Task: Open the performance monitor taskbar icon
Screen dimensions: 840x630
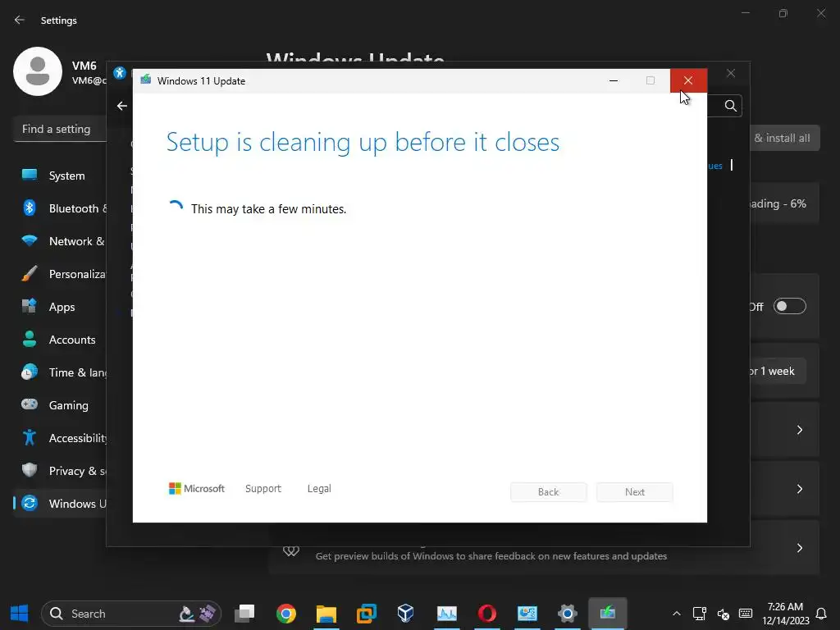Action: click(x=447, y=614)
